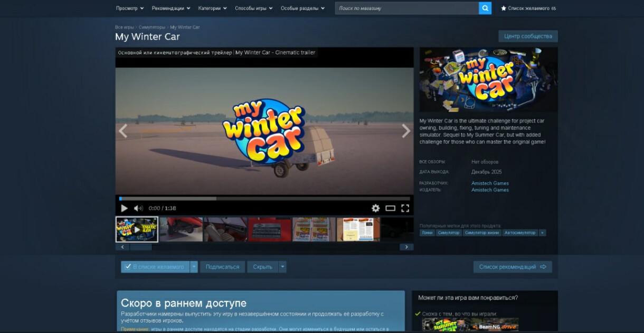This screenshot has width=644, height=333.
Task: Play the cinematic trailer video
Action: pyautogui.click(x=124, y=208)
